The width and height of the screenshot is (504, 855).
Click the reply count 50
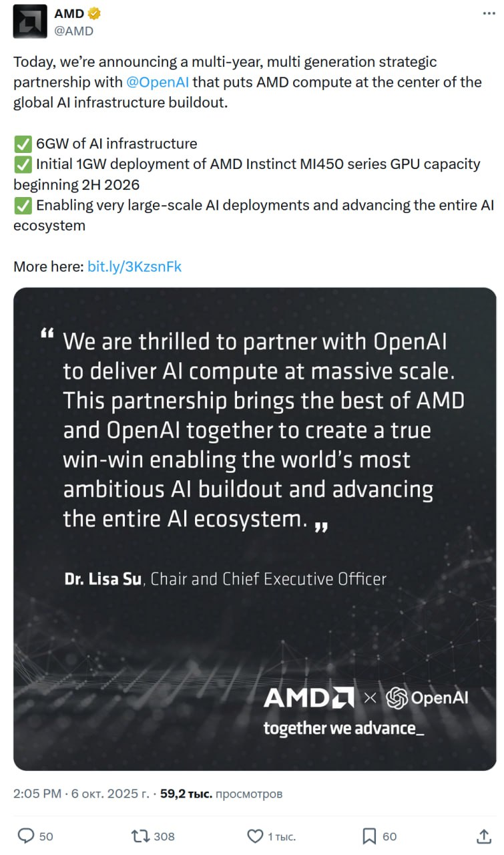point(46,836)
